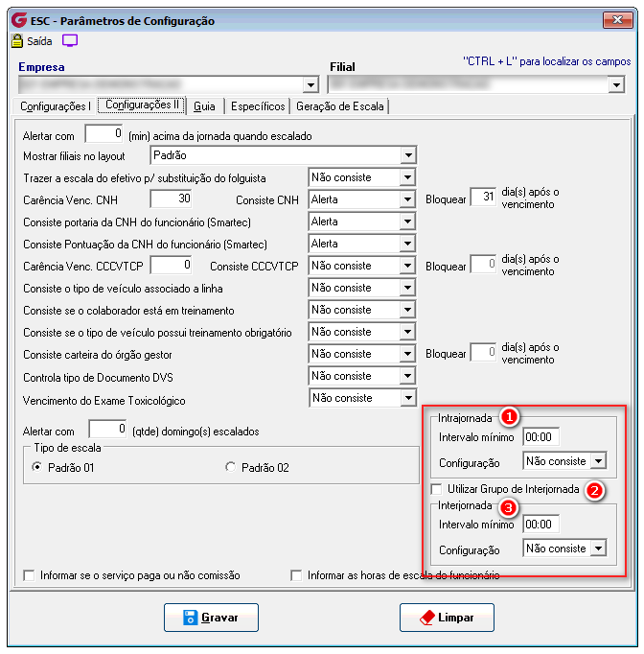Click the Limpar button
The height and width of the screenshot is (654, 644).
tap(447, 618)
